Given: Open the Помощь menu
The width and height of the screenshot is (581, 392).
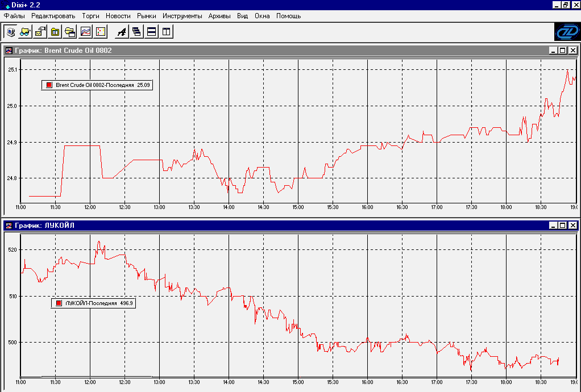Looking at the screenshot, I should tap(288, 16).
